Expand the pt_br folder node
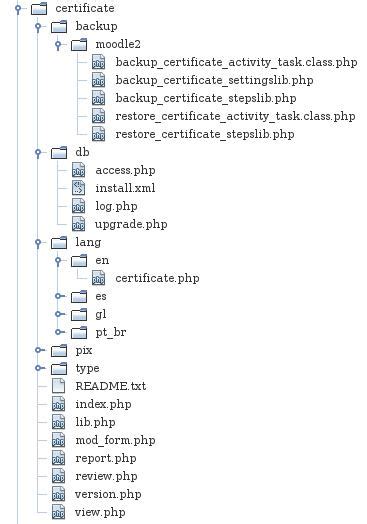Image resolution: width=367 pixels, height=524 pixels. pyautogui.click(x=59, y=332)
